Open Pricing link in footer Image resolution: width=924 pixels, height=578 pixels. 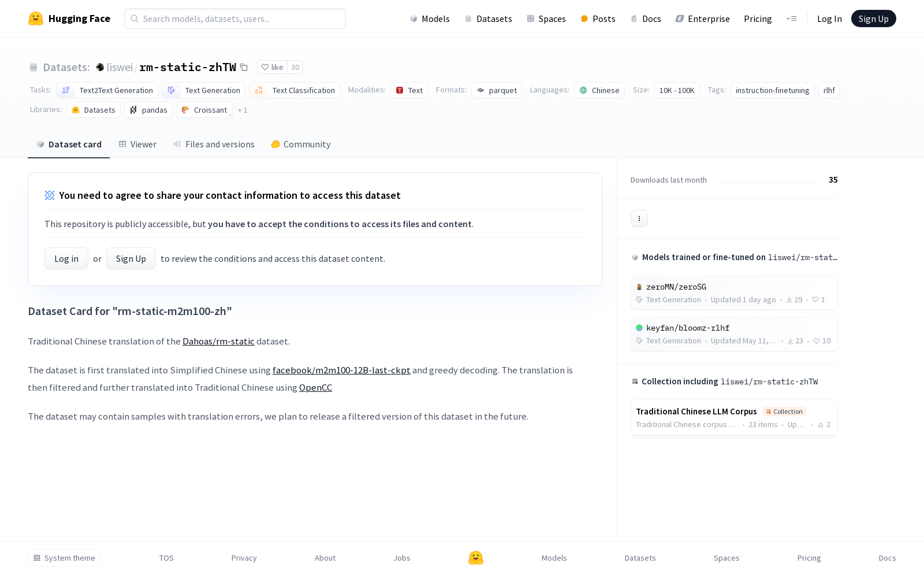[x=809, y=558]
